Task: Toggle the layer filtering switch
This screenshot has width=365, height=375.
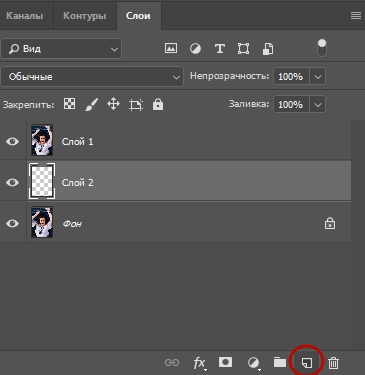Action: 322,48
